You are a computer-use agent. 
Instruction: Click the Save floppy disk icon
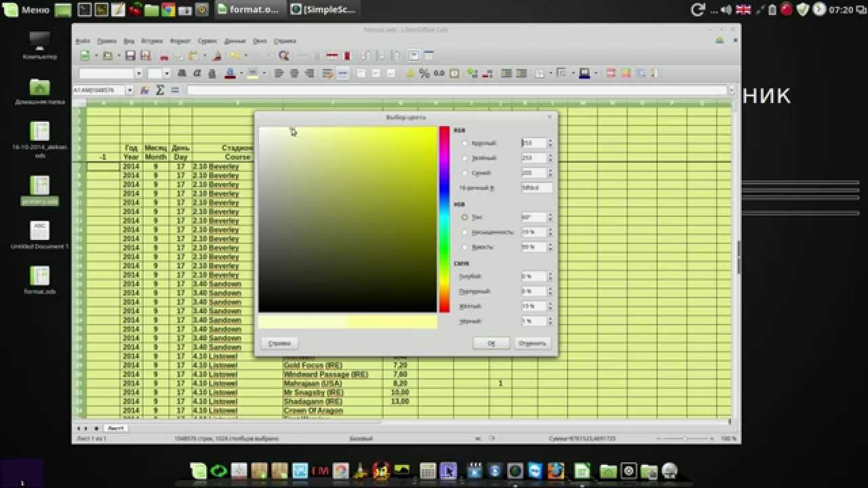(130, 56)
